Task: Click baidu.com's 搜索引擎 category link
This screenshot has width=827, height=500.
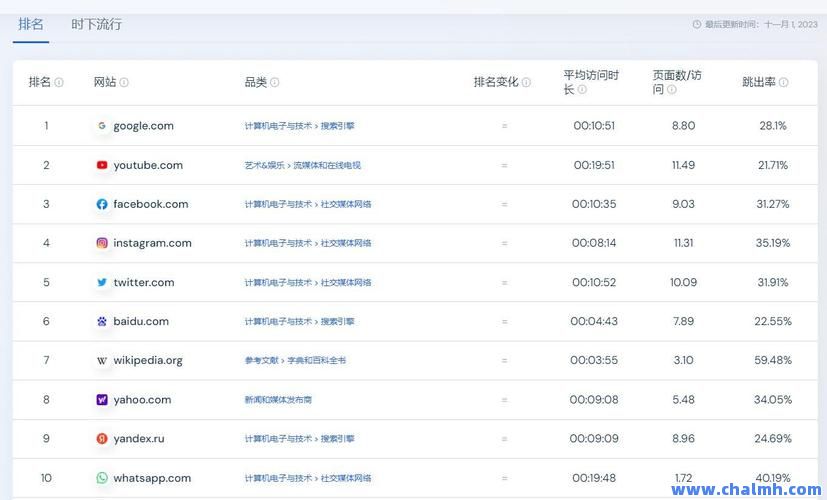Action: 338,321
